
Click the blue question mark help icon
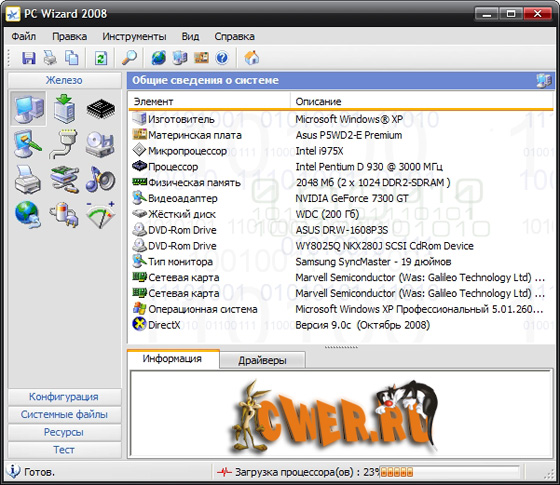(222, 58)
